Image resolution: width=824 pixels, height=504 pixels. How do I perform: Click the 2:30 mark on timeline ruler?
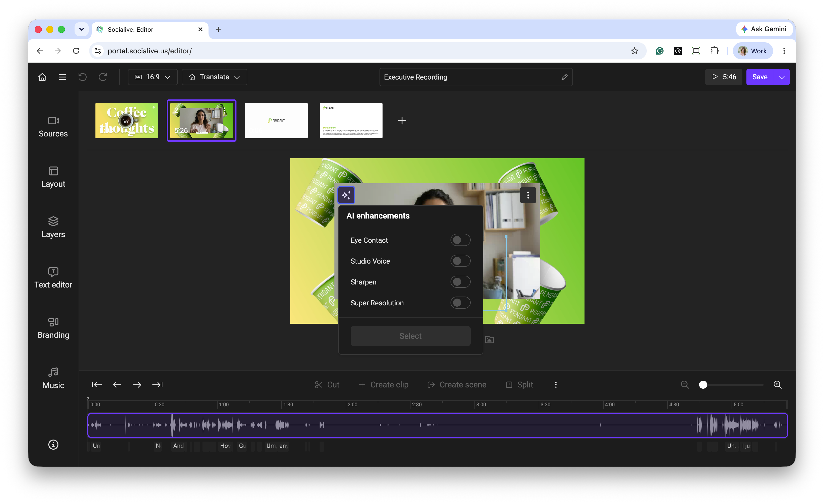pyautogui.click(x=417, y=404)
